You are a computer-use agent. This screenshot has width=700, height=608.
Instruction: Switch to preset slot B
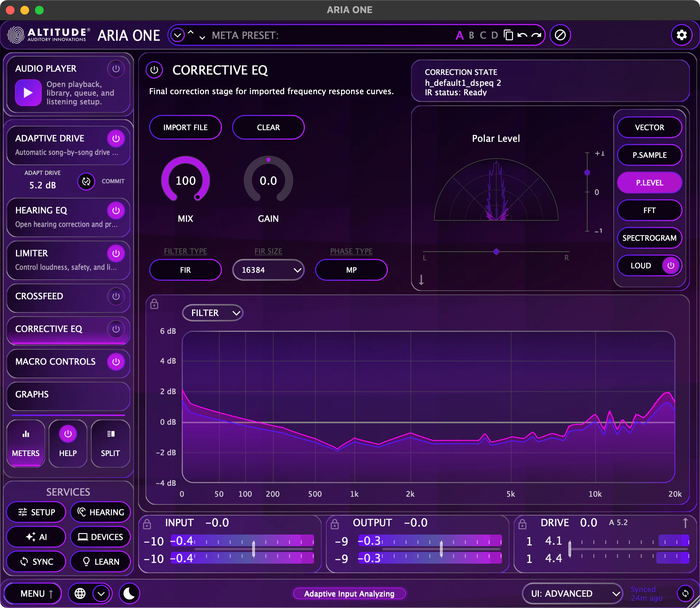[x=472, y=35]
